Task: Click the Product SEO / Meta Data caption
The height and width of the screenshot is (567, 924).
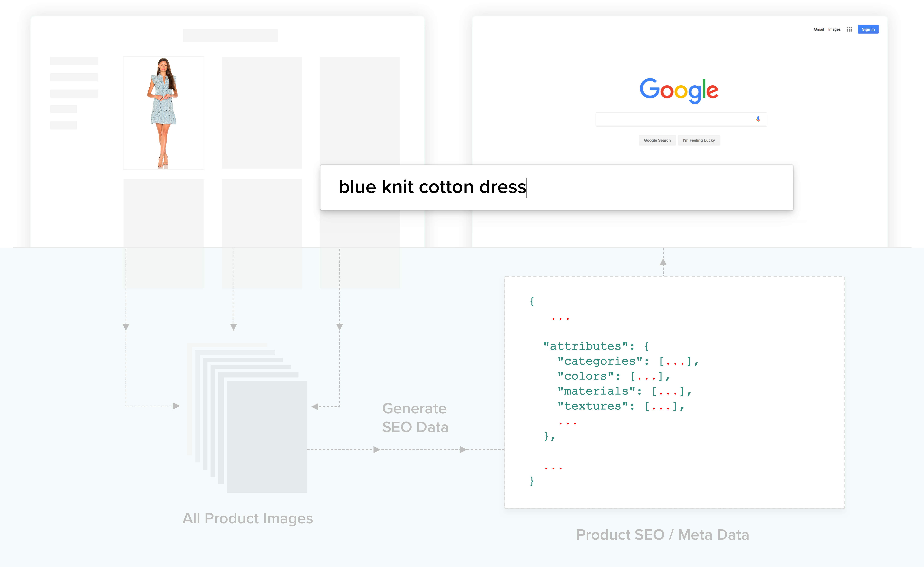Action: click(662, 535)
